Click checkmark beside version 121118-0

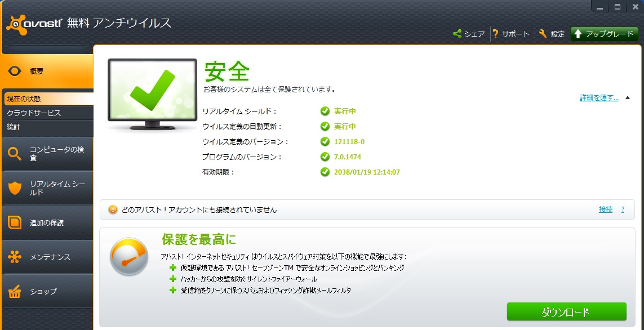(x=325, y=141)
